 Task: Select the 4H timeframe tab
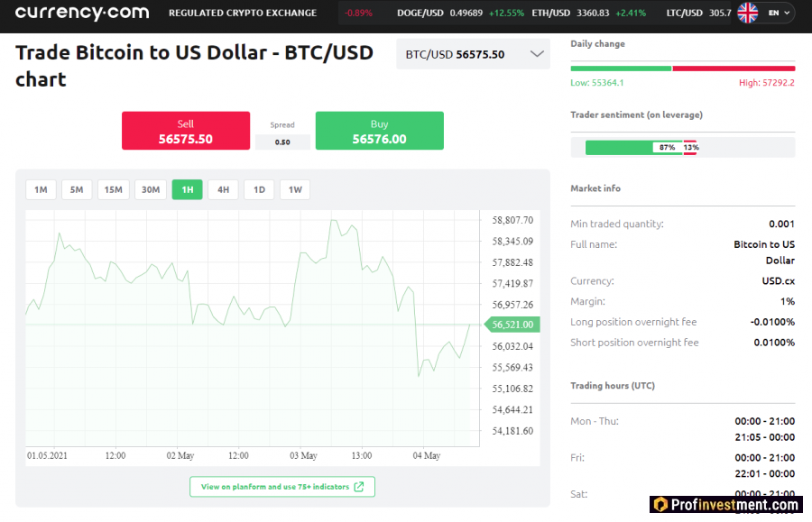tap(223, 190)
